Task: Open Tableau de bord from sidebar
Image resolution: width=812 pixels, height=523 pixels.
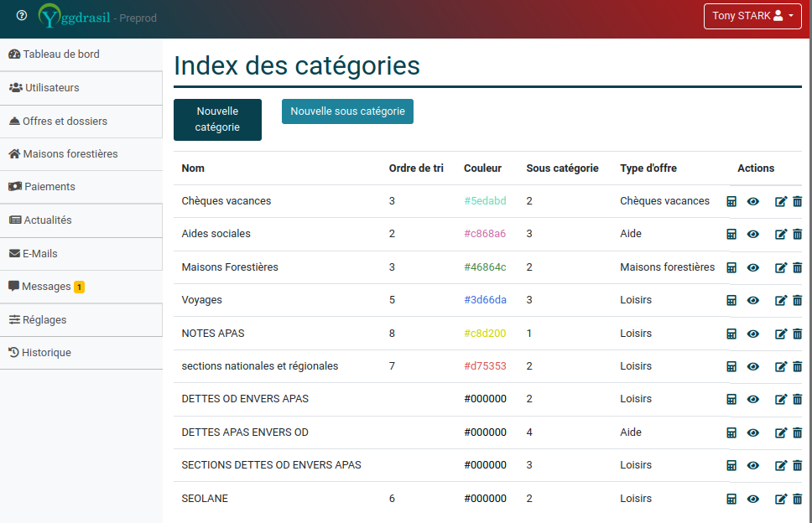Action: coord(60,54)
